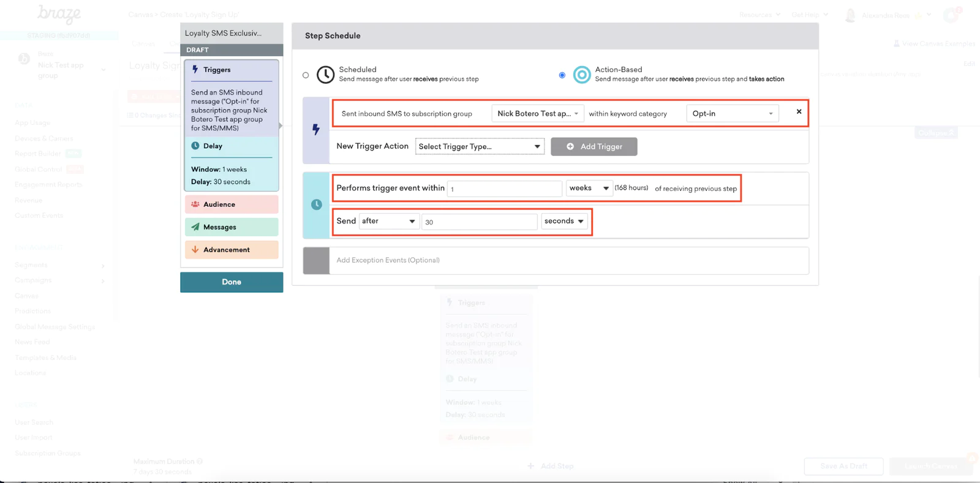980x483 pixels.
Task: Open the Nick Botero Test app subscription group dropdown
Action: pyautogui.click(x=538, y=113)
